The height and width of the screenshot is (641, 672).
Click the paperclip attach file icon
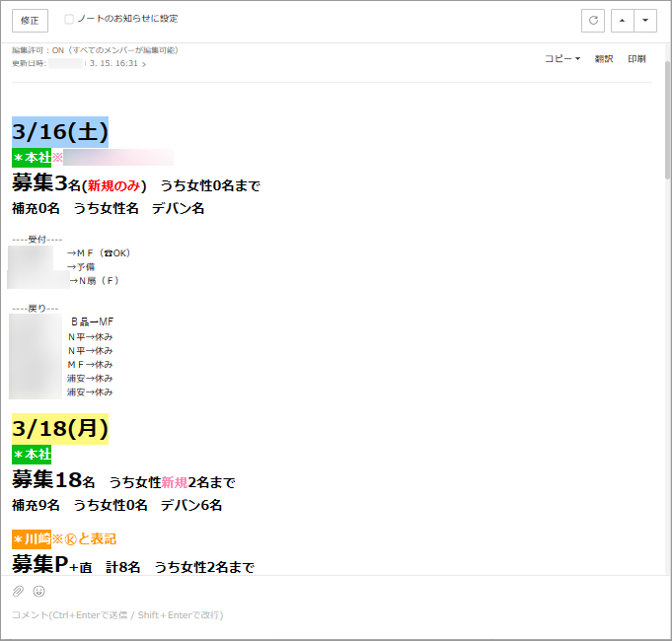tap(18, 592)
